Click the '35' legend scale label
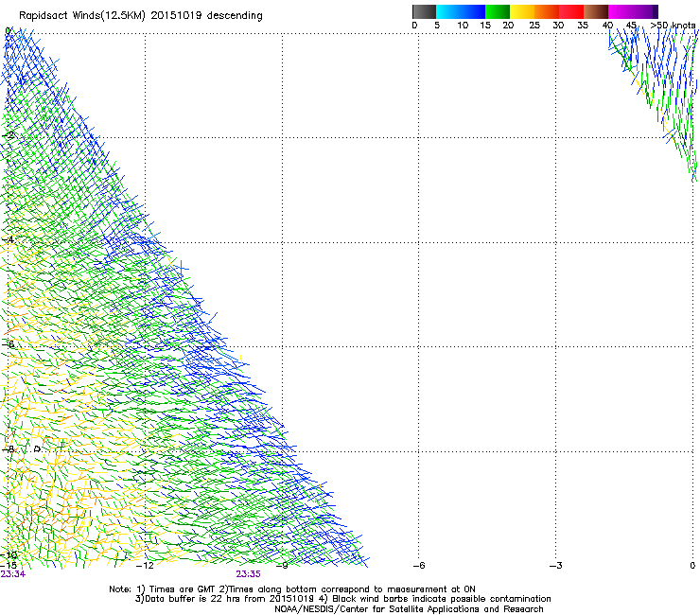 pyautogui.click(x=583, y=26)
